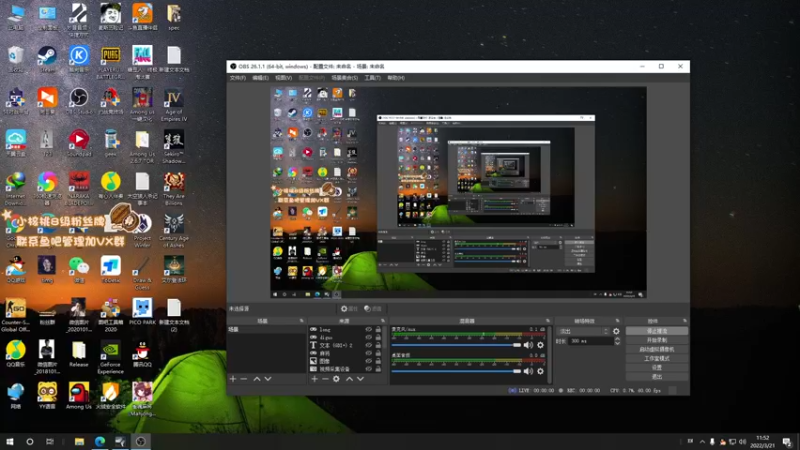Pop out the 混音器 dock panel
Image resolution: width=800 pixels, height=450 pixels.
pos(548,321)
